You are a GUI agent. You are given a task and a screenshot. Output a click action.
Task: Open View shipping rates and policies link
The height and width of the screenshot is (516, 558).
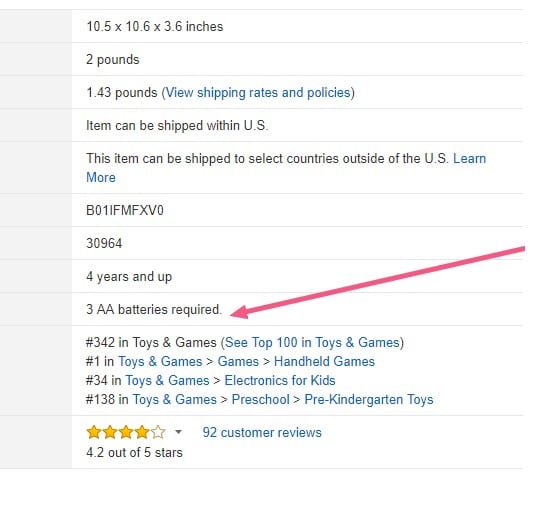pos(258,93)
